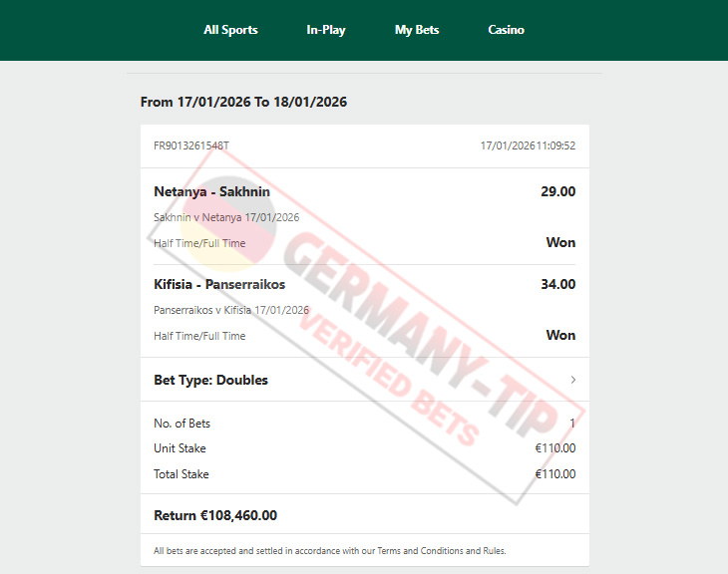Click the Total Stake €110.00 amount
Viewport: 728px width, 574px height.
[554, 473]
